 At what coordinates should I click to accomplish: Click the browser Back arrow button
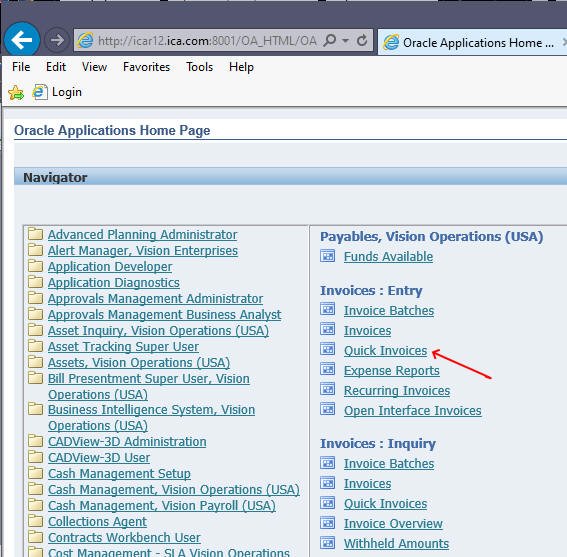click(22, 39)
